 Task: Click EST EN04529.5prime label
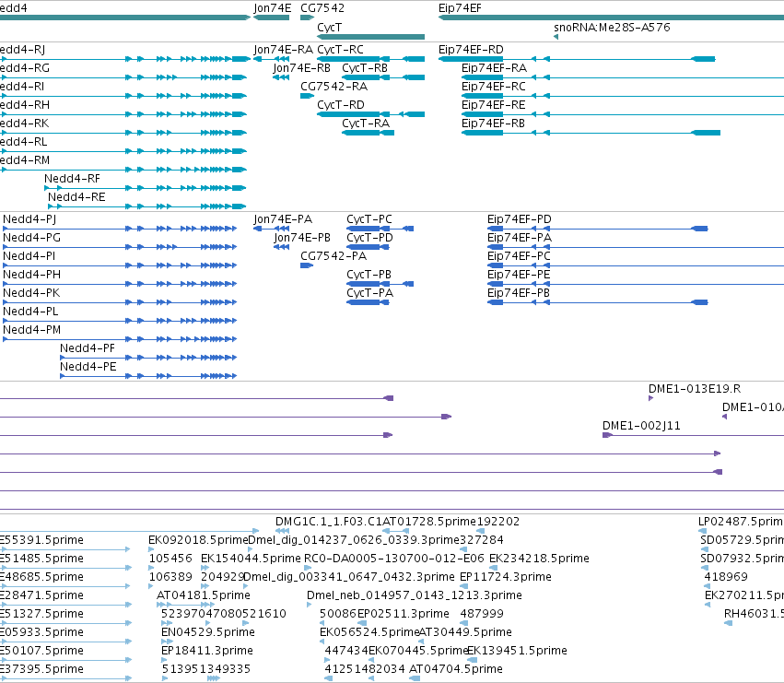point(208,632)
